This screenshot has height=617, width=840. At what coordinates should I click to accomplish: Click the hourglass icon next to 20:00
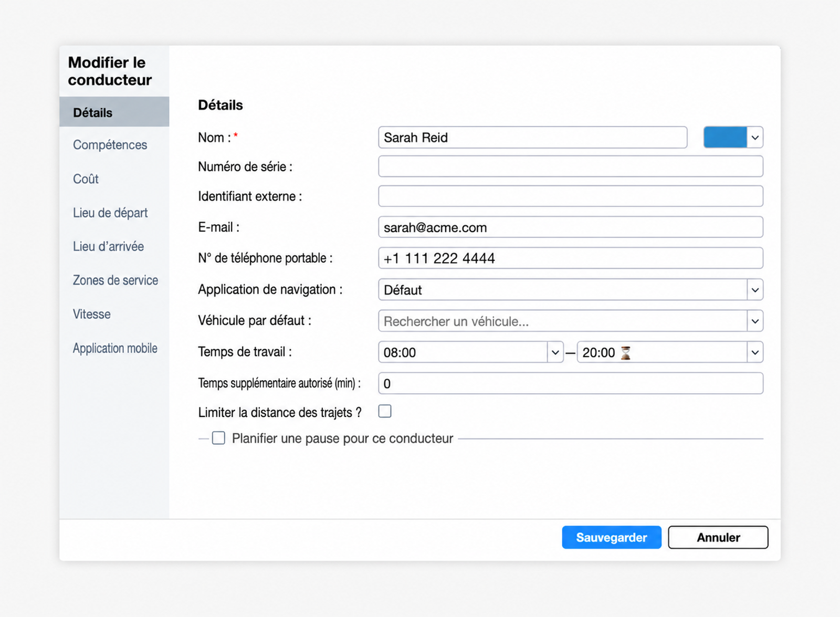625,352
